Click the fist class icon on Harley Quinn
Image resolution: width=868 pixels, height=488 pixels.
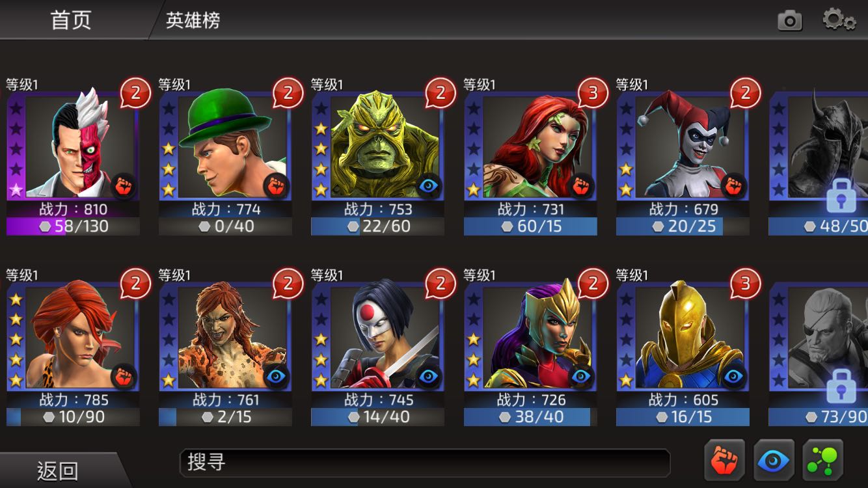(733, 187)
